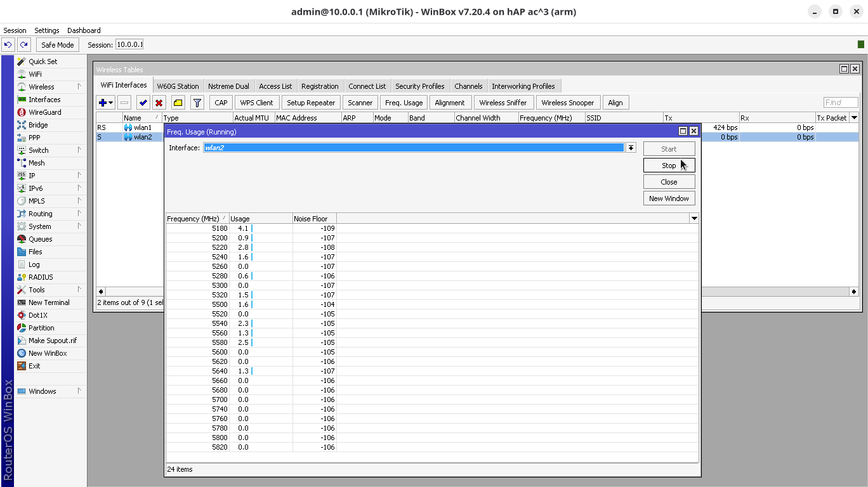Viewport: 868px width, 487px height.
Task: Click the blue plus add icon
Action: (102, 103)
